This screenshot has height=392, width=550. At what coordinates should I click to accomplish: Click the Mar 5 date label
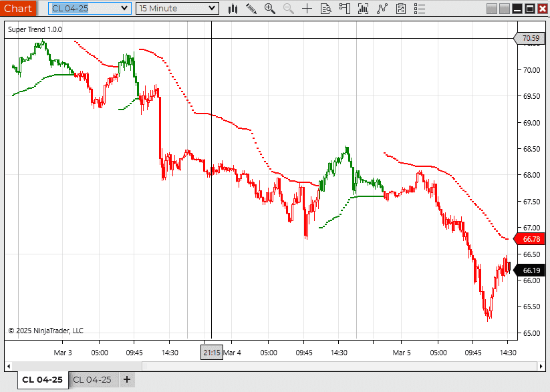(x=402, y=353)
